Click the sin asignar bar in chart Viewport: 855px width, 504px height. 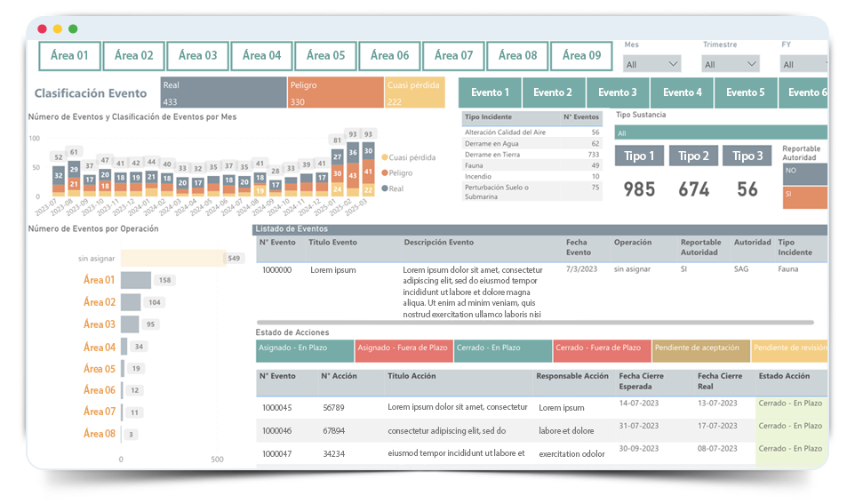point(172,259)
